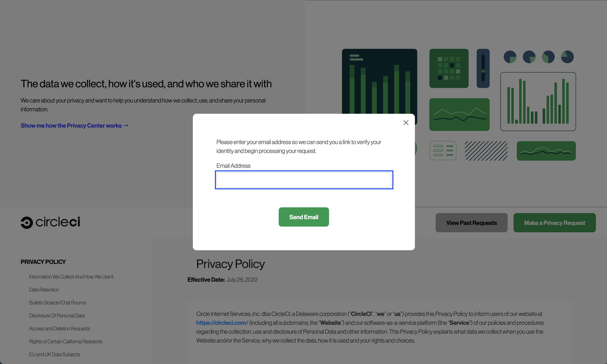Click the vertical slider illustration tile
Screen dimensions: 607x364
click(x=483, y=68)
